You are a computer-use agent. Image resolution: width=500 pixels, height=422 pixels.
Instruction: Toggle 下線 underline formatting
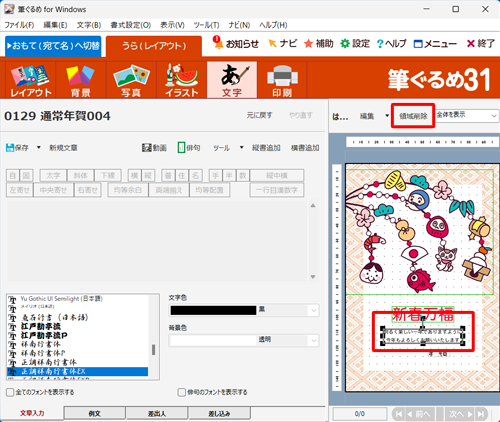pyautogui.click(x=108, y=175)
